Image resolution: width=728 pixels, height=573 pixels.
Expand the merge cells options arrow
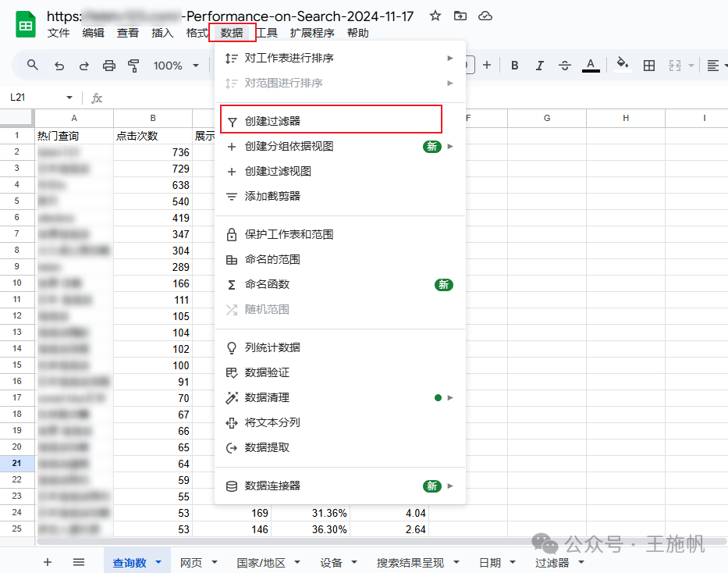click(691, 66)
